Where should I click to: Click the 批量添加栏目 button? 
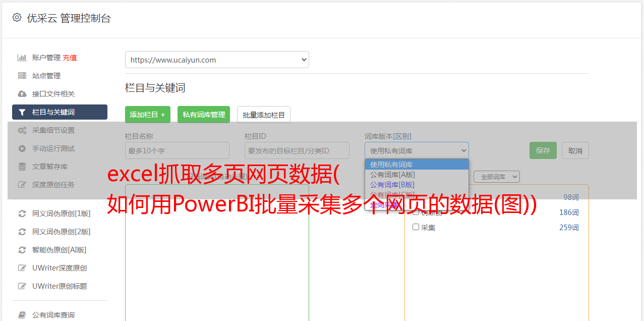[x=264, y=115]
